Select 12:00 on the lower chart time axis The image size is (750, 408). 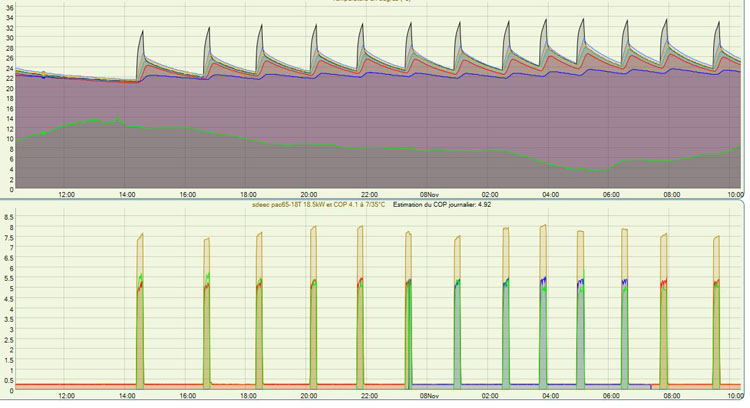pos(67,395)
